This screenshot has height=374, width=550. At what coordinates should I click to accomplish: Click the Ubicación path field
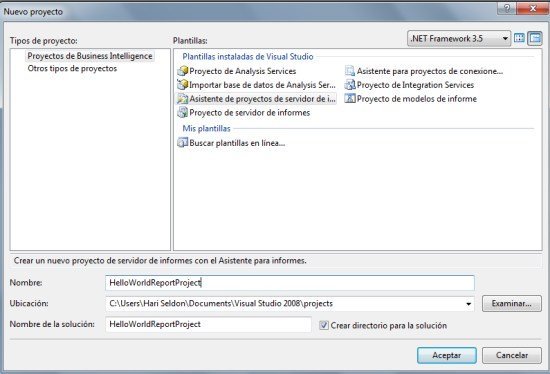pos(290,304)
